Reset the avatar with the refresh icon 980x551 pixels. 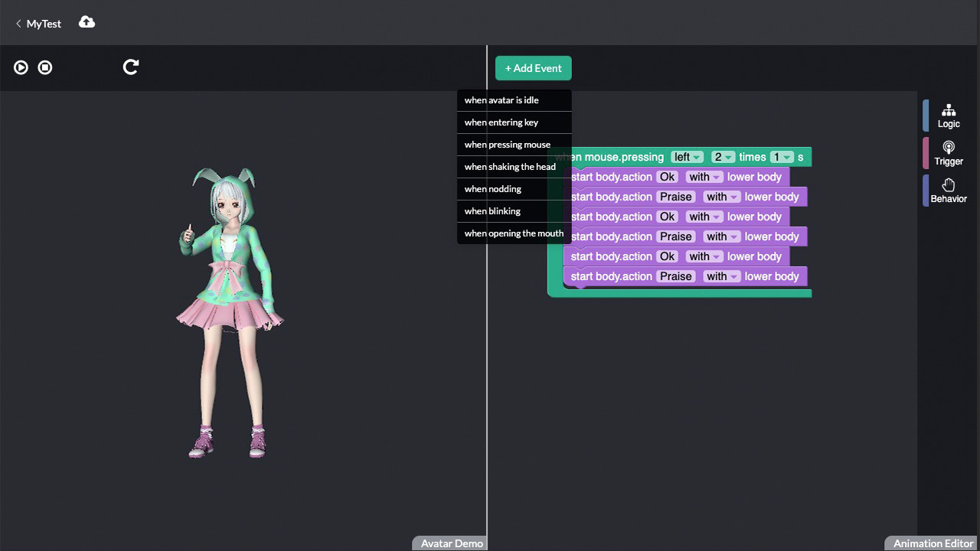130,67
